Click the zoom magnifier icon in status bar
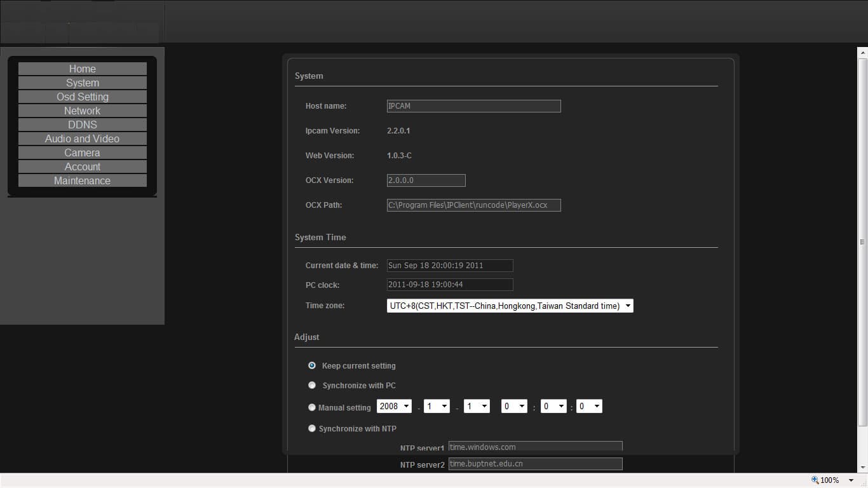868x488 pixels. point(815,480)
